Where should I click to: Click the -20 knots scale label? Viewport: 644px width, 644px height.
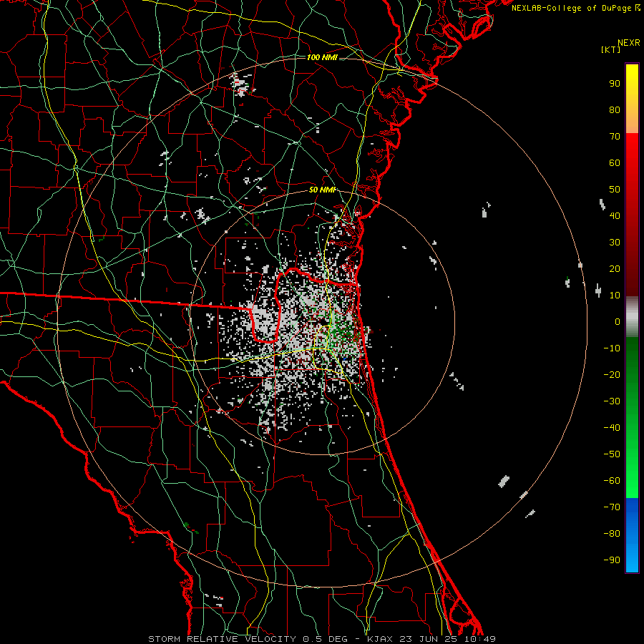[612, 375]
